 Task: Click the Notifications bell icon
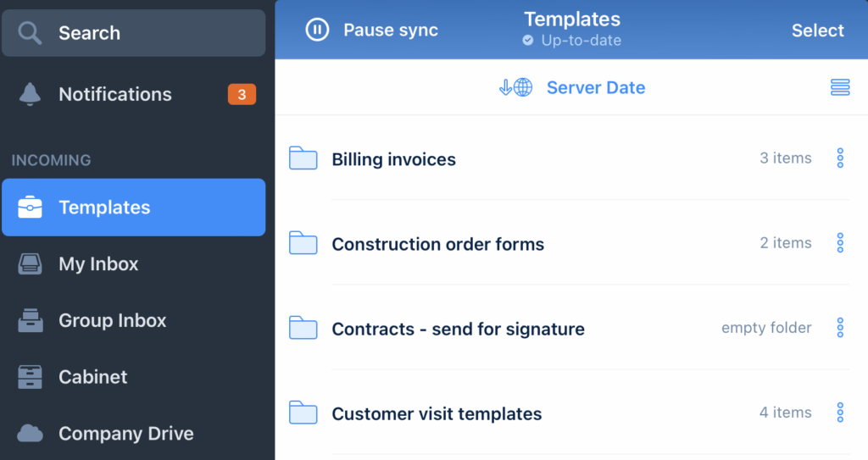(31, 95)
